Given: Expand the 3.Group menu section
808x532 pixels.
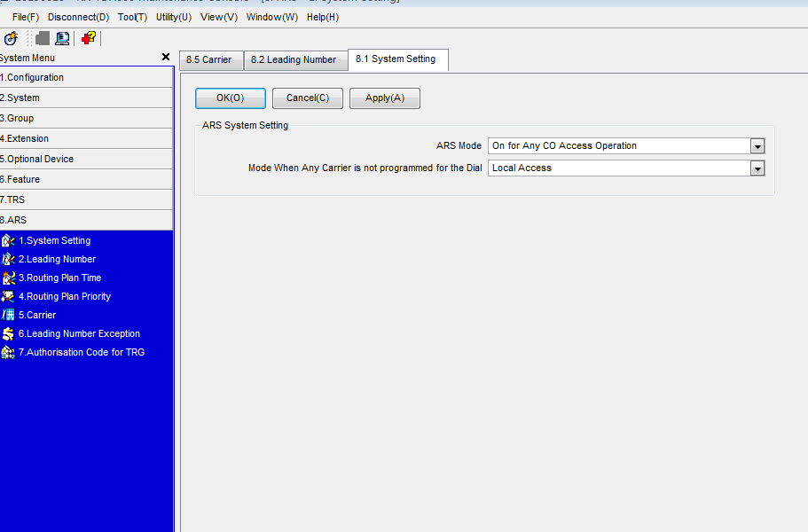Looking at the screenshot, I should 86,118.
